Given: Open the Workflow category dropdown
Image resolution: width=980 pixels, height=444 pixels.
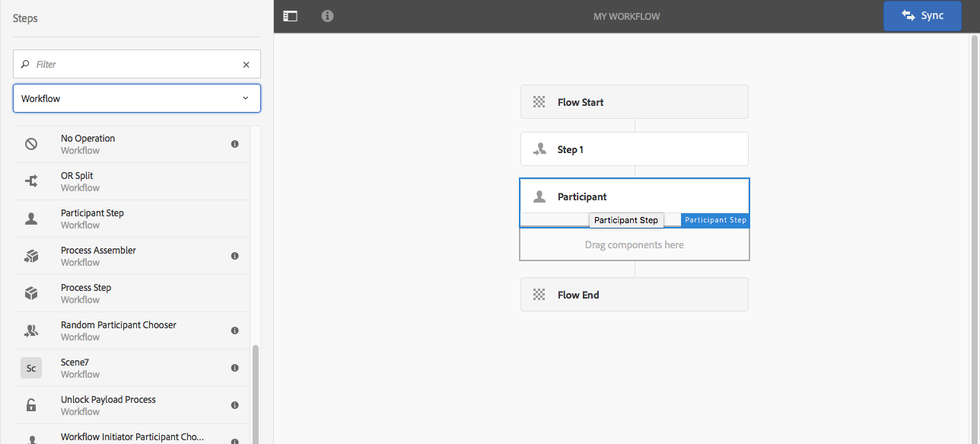Looking at the screenshot, I should (x=137, y=98).
